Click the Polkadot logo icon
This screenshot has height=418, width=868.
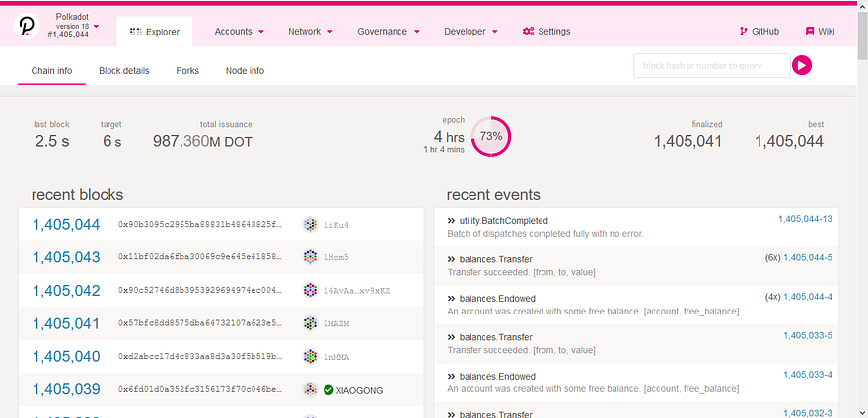[x=26, y=26]
